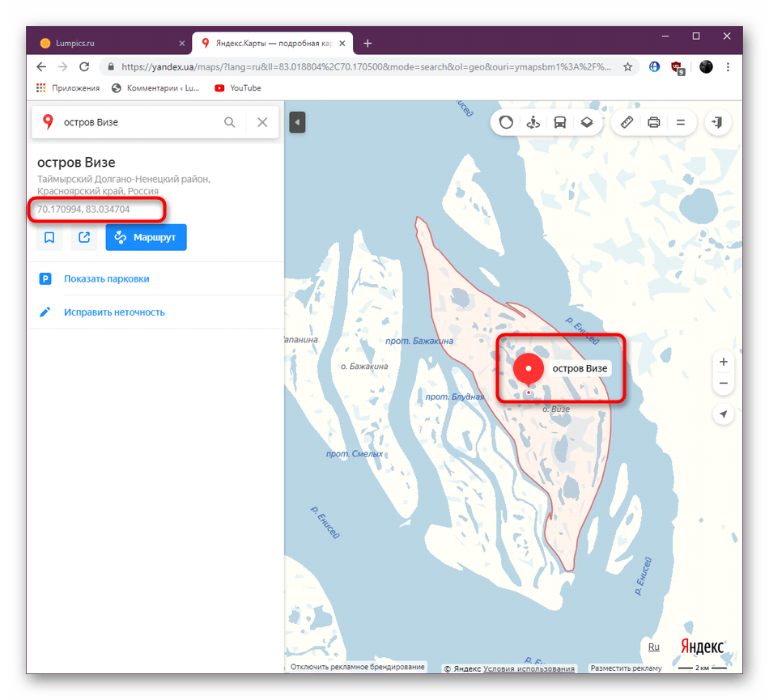This screenshot has height=700, width=769.
Task: Click the pencil edit icon
Action: (x=45, y=312)
